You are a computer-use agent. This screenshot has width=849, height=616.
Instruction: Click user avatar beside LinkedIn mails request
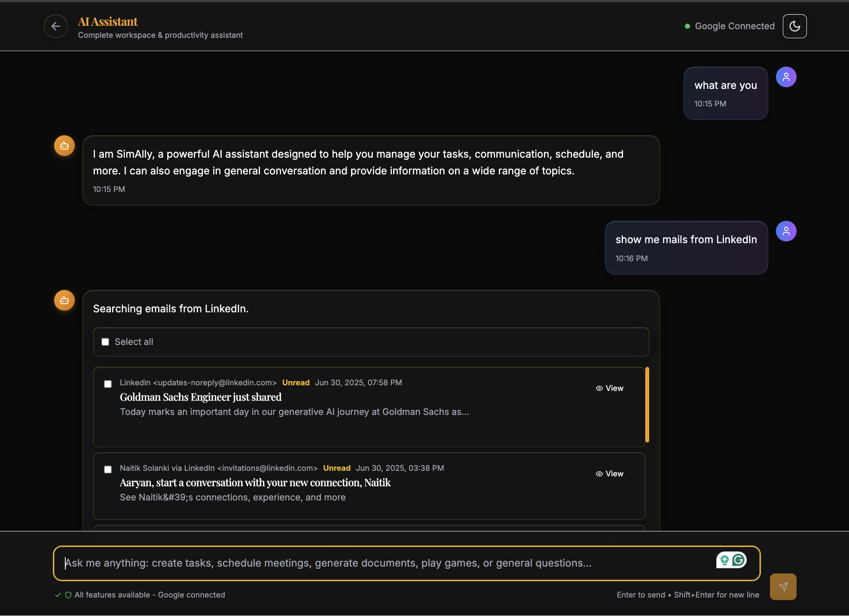pyautogui.click(x=786, y=232)
